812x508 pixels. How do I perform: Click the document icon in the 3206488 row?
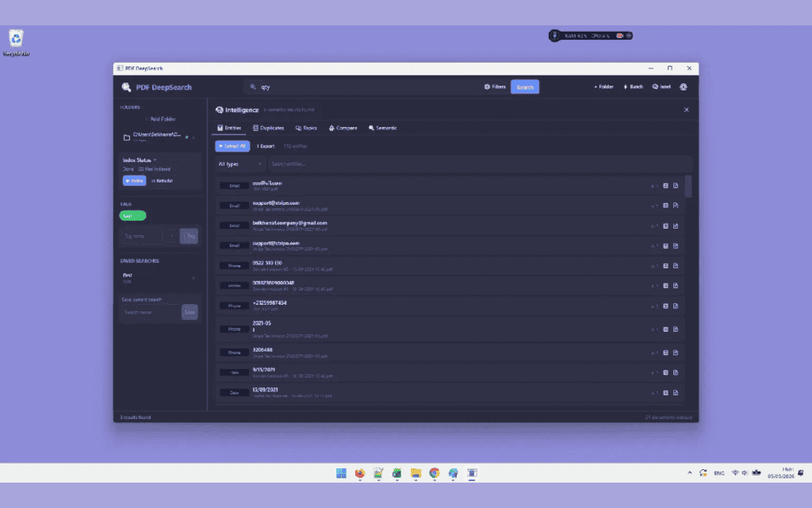pyautogui.click(x=676, y=353)
